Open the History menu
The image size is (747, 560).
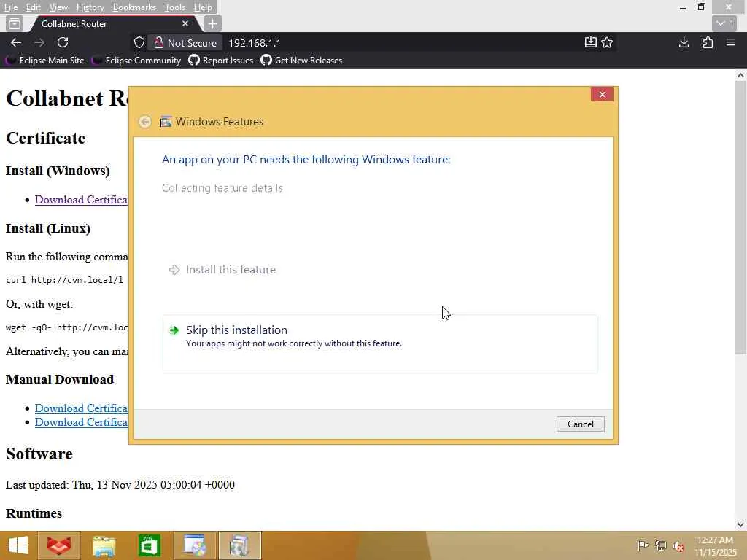(90, 7)
